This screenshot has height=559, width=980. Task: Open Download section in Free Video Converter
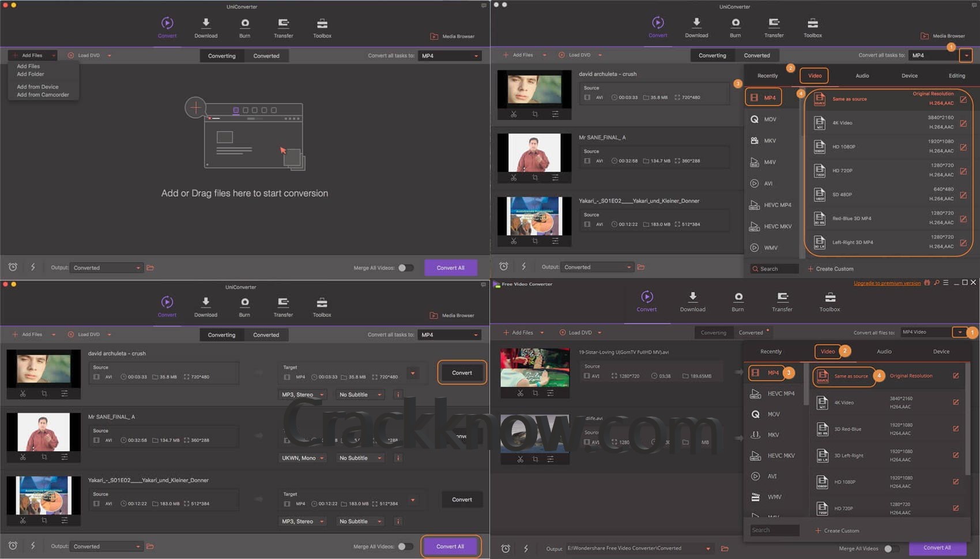(692, 302)
